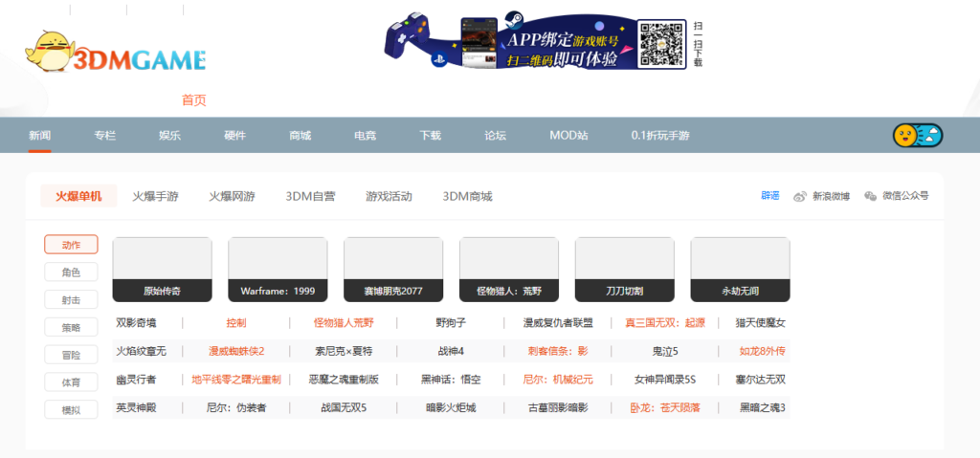Open 野狗子 game link
The height and width of the screenshot is (458, 980).
[x=451, y=323]
